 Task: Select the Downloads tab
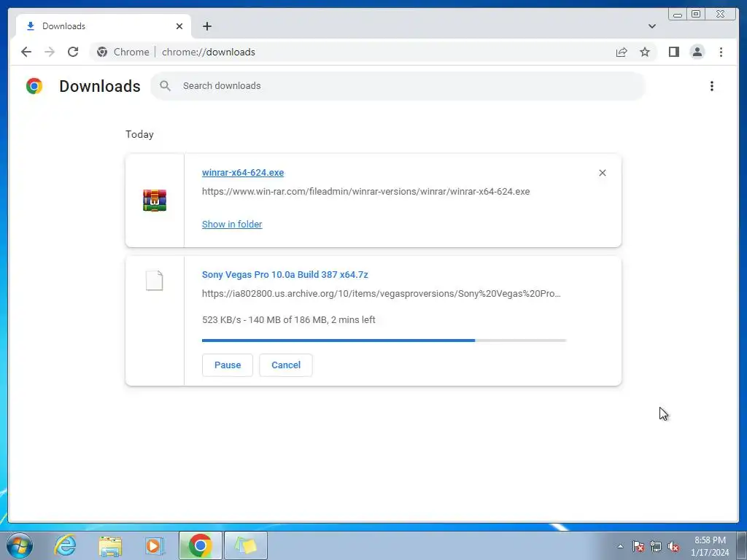[x=104, y=26]
